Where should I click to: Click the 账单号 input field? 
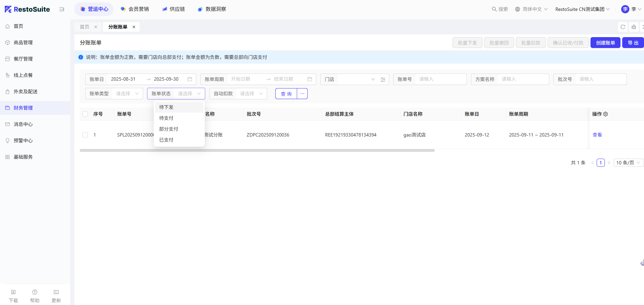[x=441, y=79]
